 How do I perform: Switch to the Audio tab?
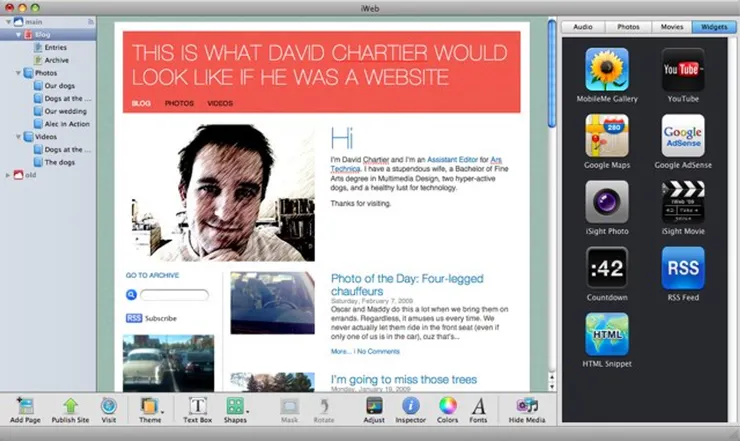[583, 27]
